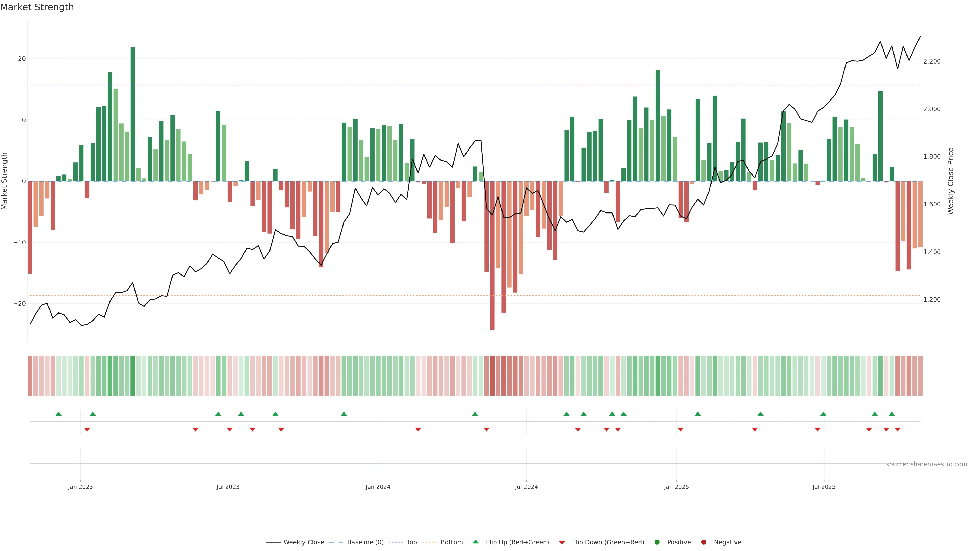Click the tallest dark green strength bar
Image resolution: width=980 pixels, height=551 pixels.
pos(133,114)
